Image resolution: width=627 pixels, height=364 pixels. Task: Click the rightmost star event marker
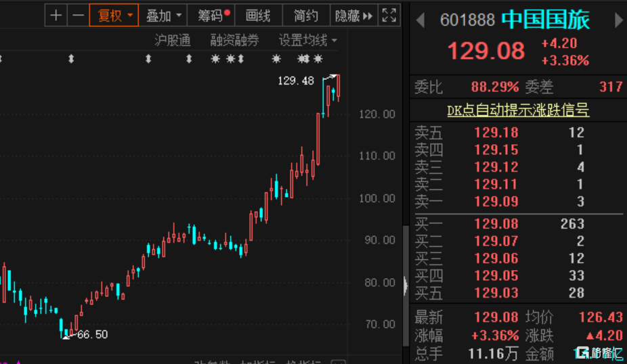(318, 59)
